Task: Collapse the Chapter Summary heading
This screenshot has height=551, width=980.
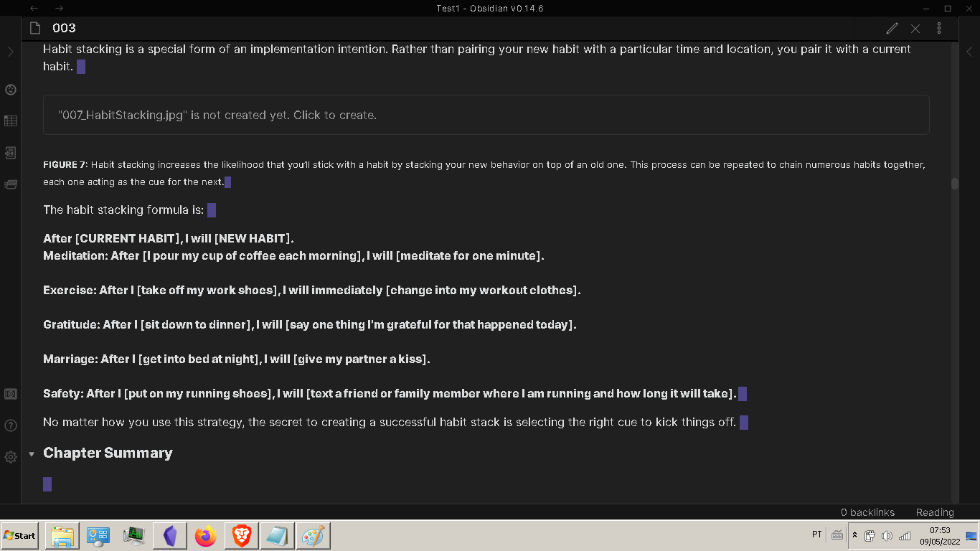Action: pyautogui.click(x=32, y=454)
